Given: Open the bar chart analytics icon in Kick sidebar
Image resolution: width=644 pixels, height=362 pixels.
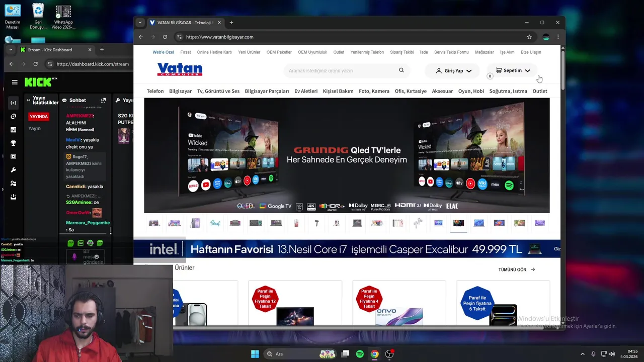Looking at the screenshot, I should pos(14,130).
